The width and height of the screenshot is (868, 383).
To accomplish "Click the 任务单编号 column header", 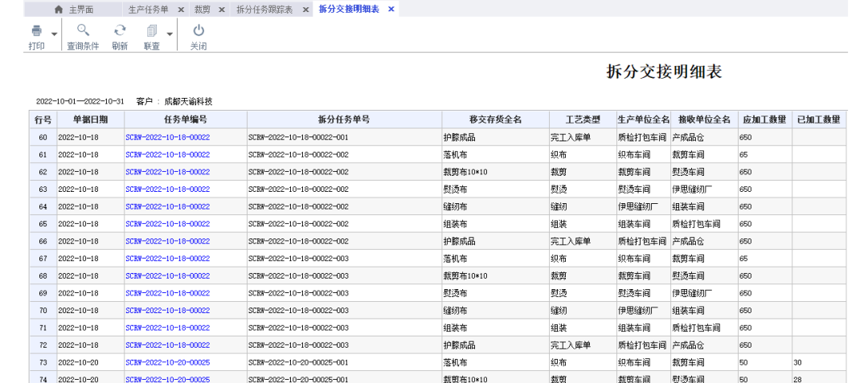I will 185,120.
